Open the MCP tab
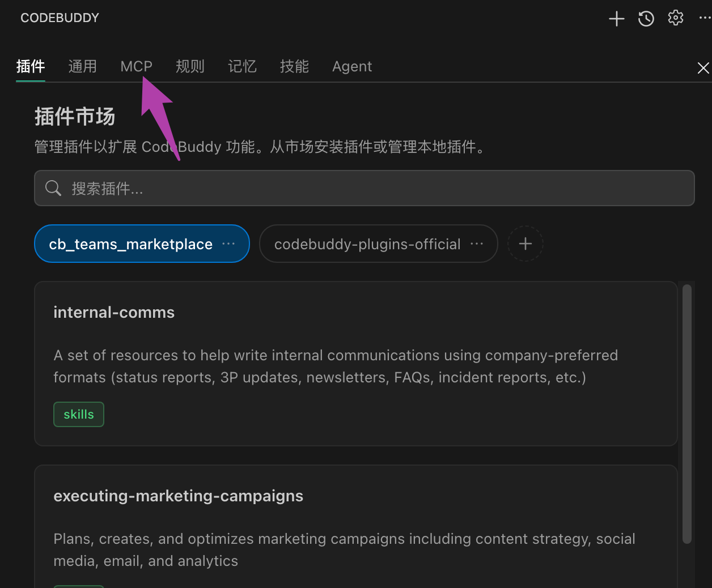Viewport: 712px width, 588px height. pyautogui.click(x=136, y=67)
